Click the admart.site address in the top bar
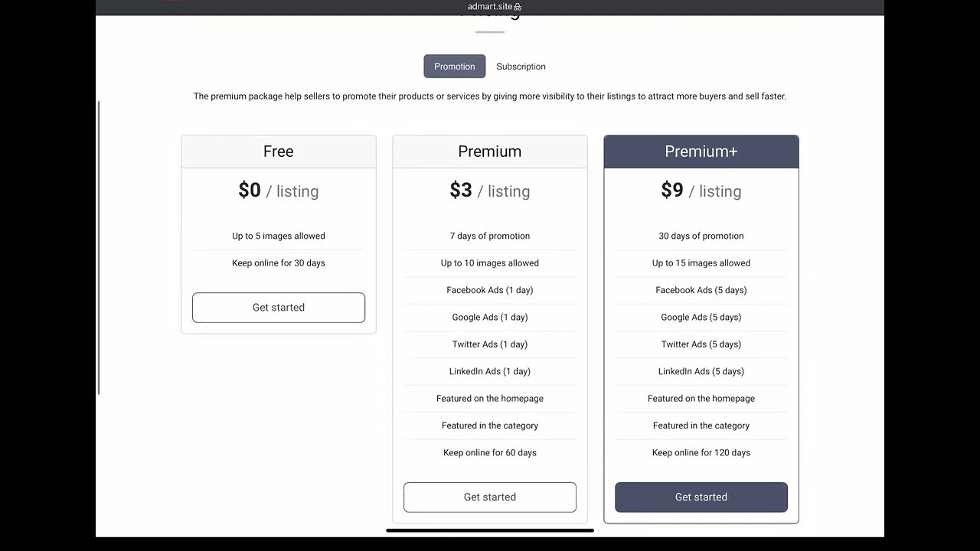The image size is (980, 551). click(490, 7)
